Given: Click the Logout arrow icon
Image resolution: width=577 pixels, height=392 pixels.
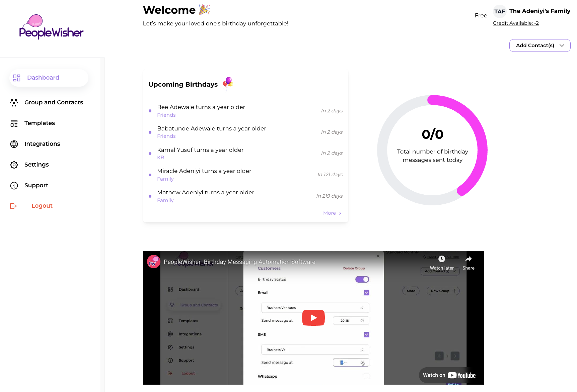Looking at the screenshot, I should point(13,206).
